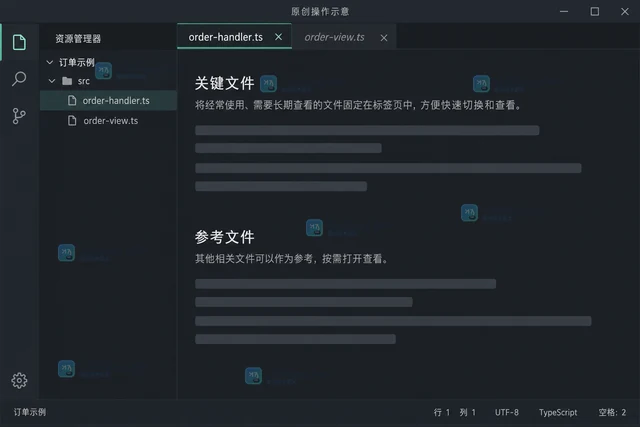Close the order-view.ts tab
Viewport: 640px width, 427px height.
pos(384,38)
